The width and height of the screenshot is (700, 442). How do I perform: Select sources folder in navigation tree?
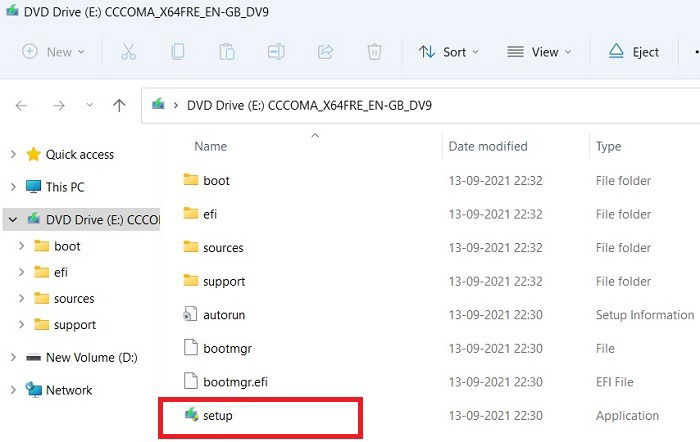[x=64, y=298]
